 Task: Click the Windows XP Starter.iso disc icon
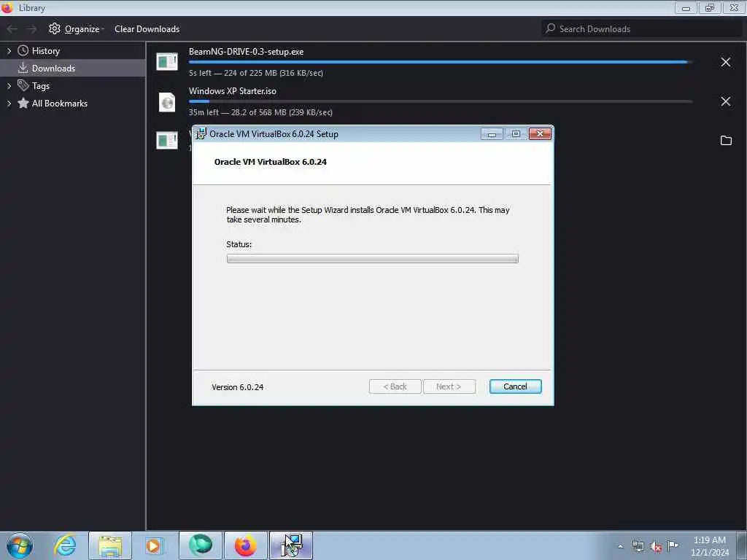coord(167,102)
